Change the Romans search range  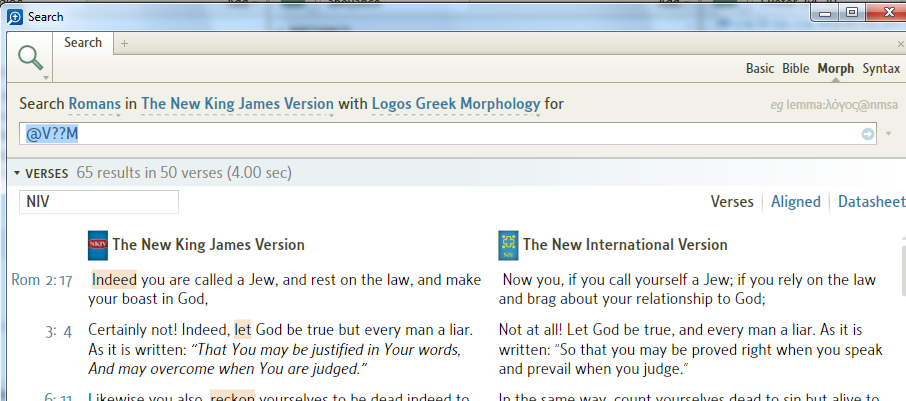click(x=95, y=105)
